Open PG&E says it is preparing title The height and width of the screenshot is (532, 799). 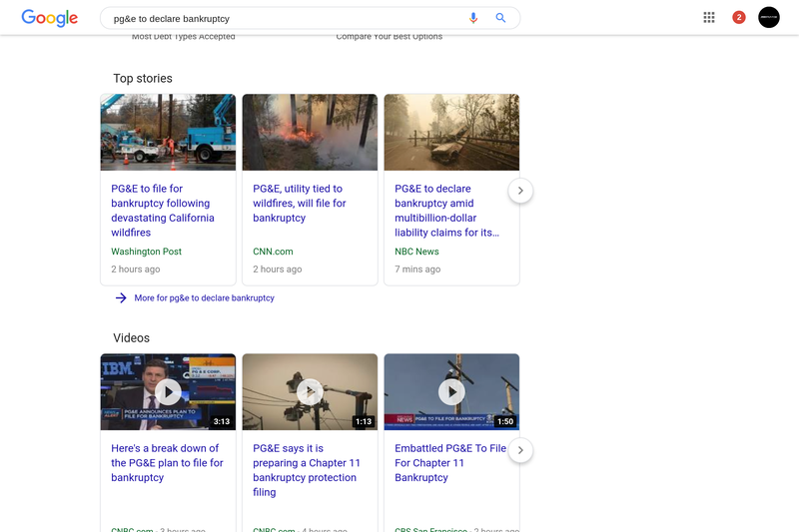click(x=307, y=470)
